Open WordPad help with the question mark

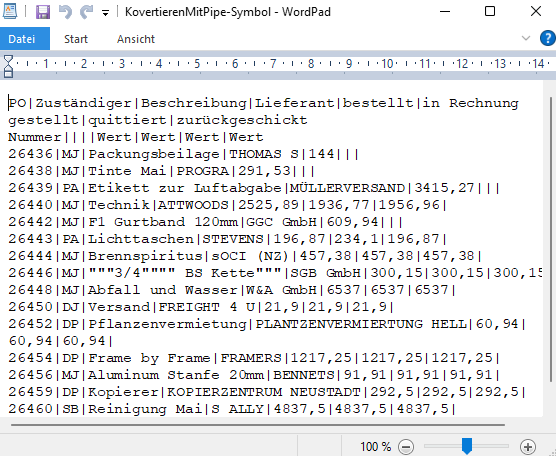coord(547,38)
